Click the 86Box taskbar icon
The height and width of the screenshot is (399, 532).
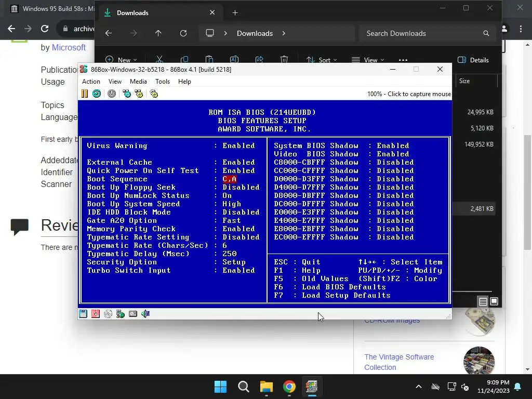click(312, 387)
